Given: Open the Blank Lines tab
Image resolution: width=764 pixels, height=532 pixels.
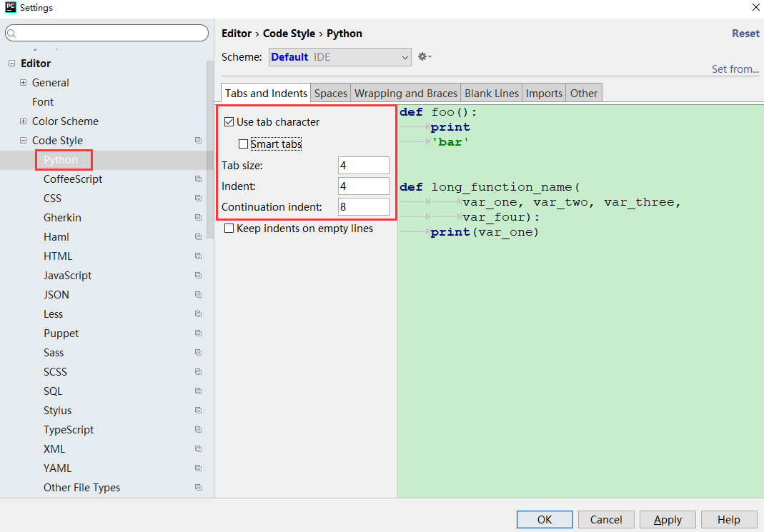Looking at the screenshot, I should point(492,93).
